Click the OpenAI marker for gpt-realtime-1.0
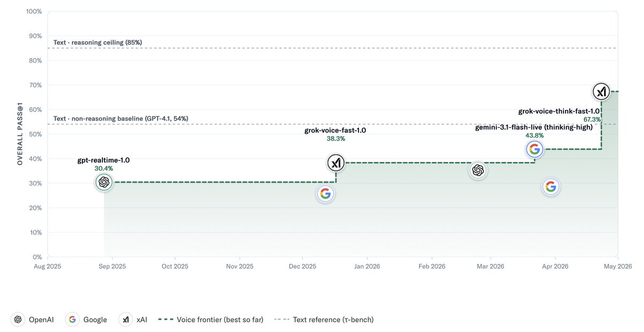Image resolution: width=644 pixels, height=332 pixels. click(x=104, y=182)
